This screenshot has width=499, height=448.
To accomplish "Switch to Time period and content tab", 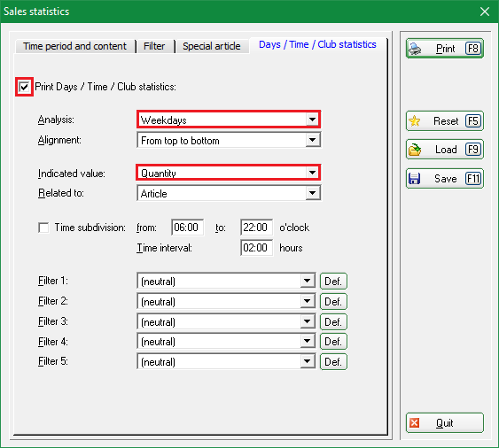I will (x=75, y=46).
